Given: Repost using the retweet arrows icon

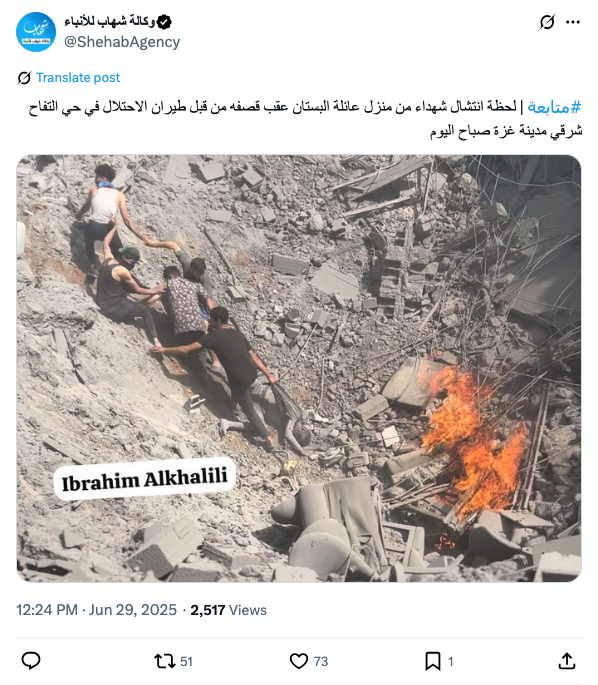Looking at the screenshot, I should coord(164,661).
